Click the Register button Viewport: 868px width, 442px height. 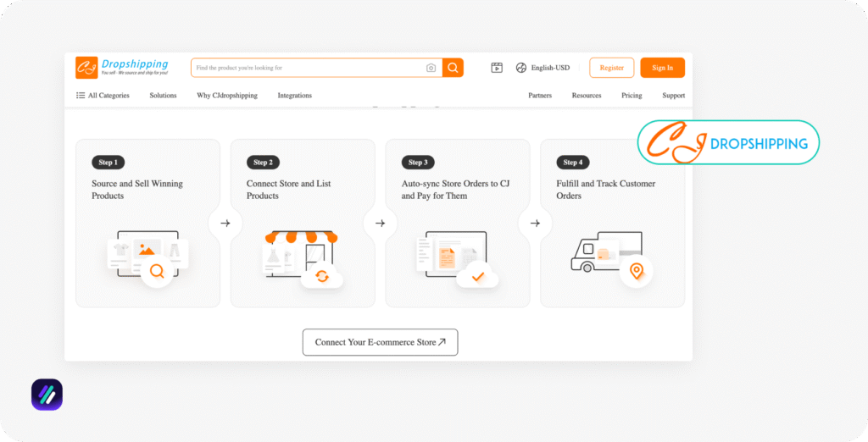point(611,68)
